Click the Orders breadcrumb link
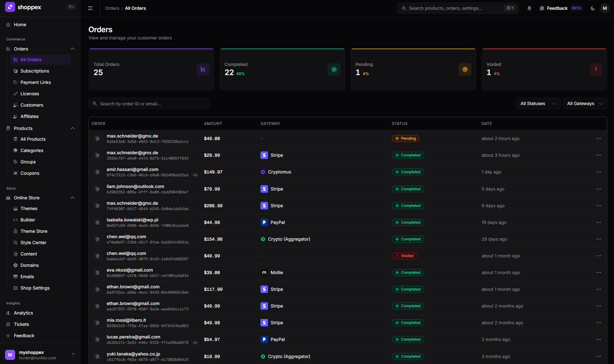This screenshot has width=614, height=364. click(112, 8)
